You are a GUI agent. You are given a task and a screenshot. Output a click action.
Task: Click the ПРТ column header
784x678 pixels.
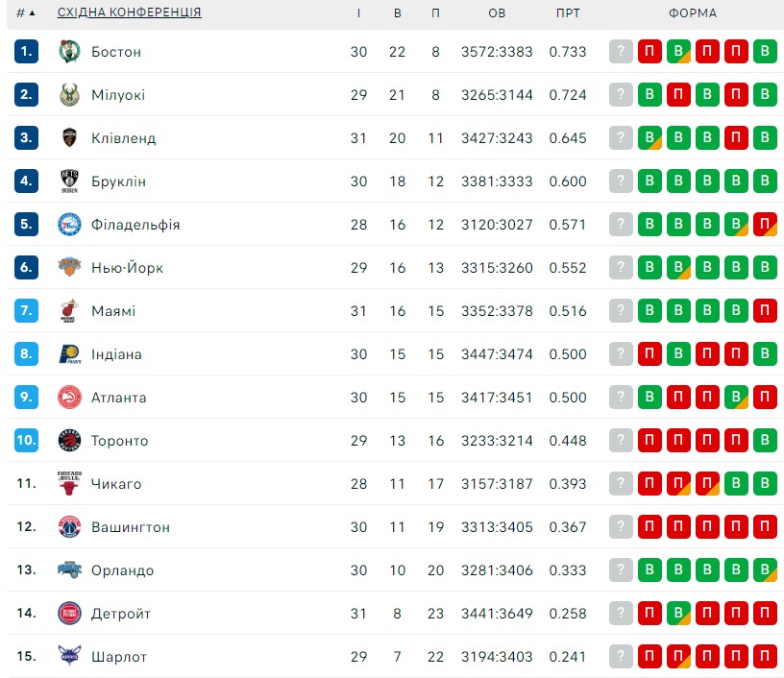pyautogui.click(x=568, y=13)
